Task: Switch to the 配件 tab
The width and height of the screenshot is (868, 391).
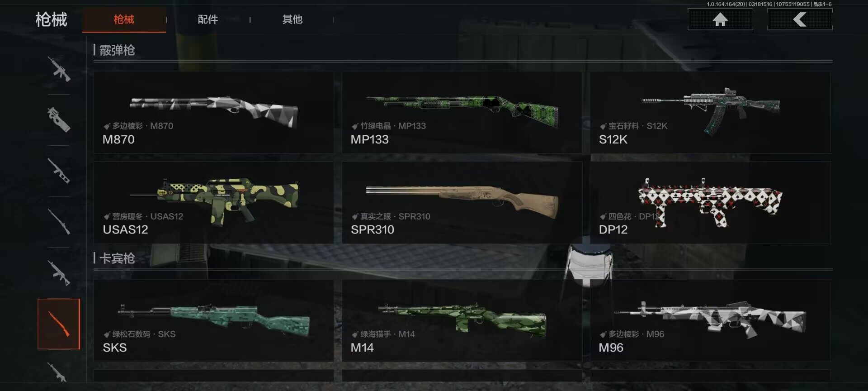Action: 208,19
